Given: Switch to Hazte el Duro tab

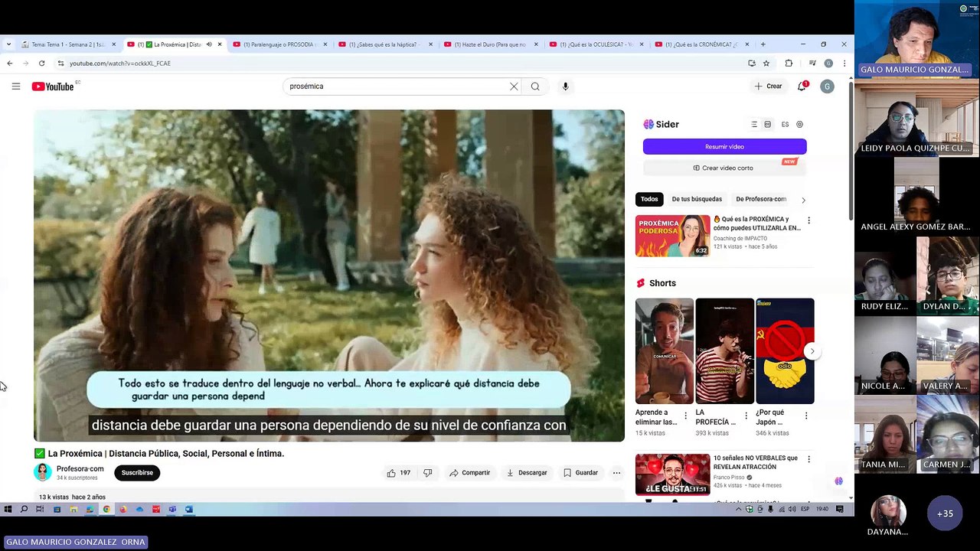Looking at the screenshot, I should [x=491, y=44].
